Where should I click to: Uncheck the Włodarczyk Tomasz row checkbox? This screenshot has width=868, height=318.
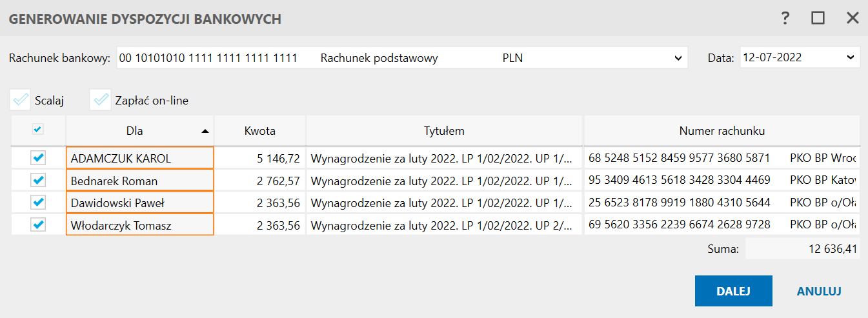pos(38,224)
